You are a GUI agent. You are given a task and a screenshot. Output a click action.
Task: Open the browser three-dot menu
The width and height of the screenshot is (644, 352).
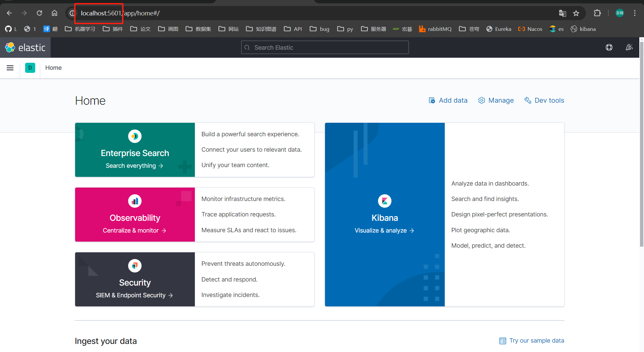(x=635, y=13)
